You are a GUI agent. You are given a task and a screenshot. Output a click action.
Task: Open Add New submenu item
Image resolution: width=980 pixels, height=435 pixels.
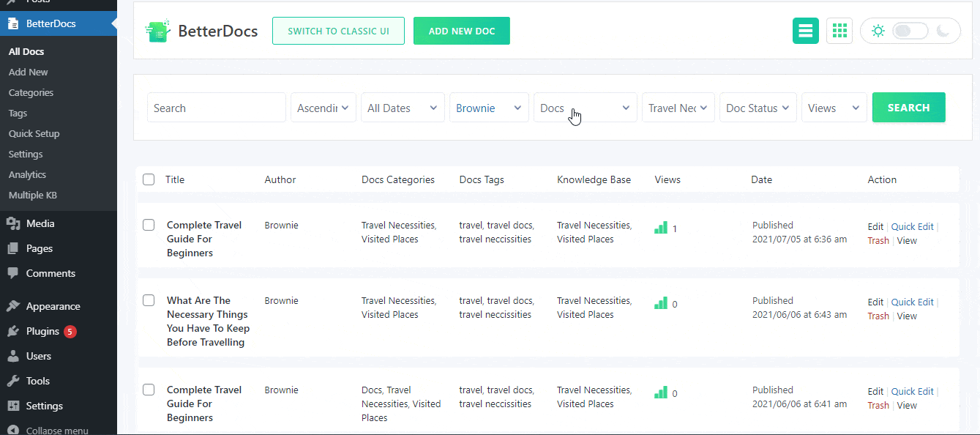[29, 72]
